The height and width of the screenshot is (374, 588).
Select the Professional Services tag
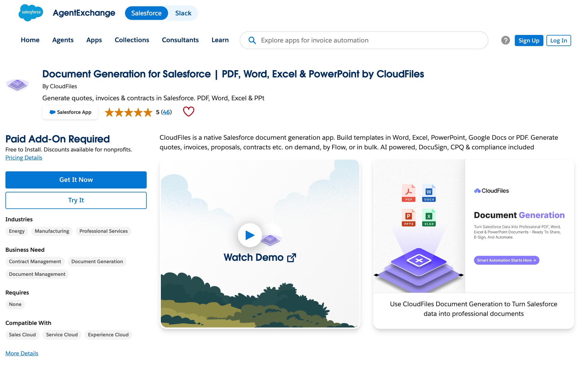[104, 231]
